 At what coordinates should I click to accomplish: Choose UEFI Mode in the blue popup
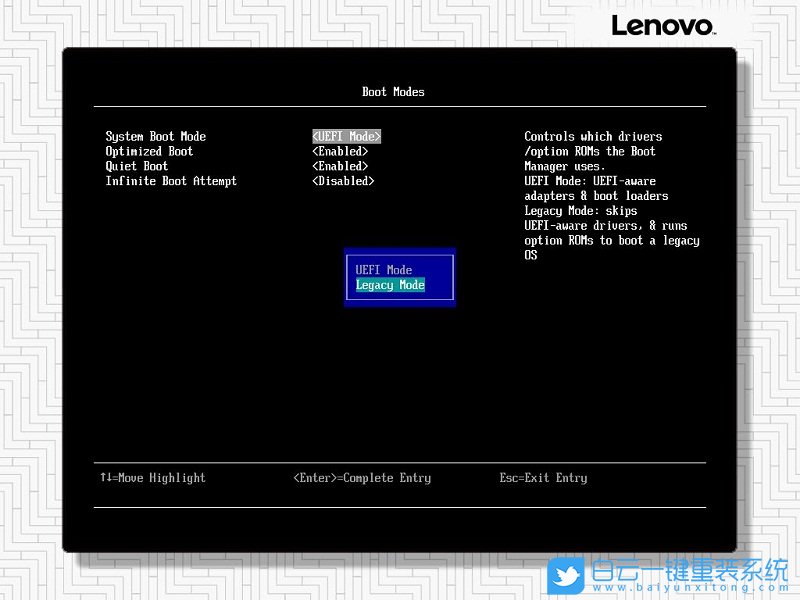384,270
